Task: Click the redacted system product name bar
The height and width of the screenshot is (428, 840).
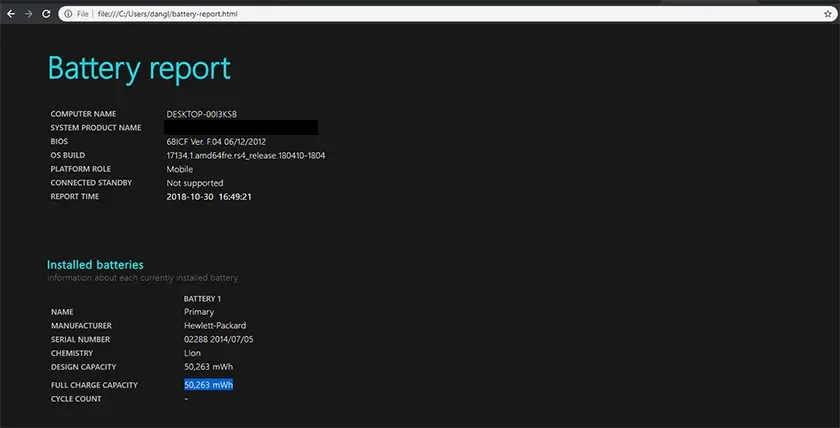Action: [x=241, y=128]
